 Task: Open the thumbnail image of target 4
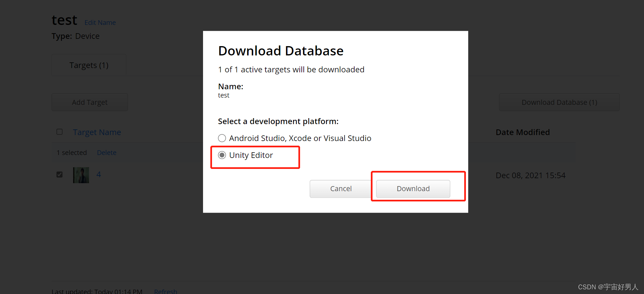click(x=81, y=175)
